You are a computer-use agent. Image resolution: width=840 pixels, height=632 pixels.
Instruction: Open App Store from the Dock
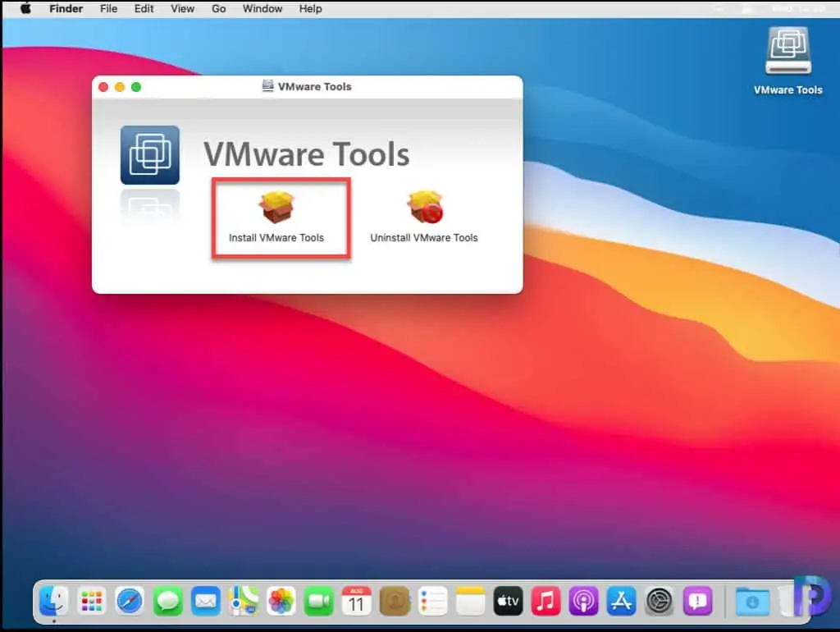(x=622, y=601)
